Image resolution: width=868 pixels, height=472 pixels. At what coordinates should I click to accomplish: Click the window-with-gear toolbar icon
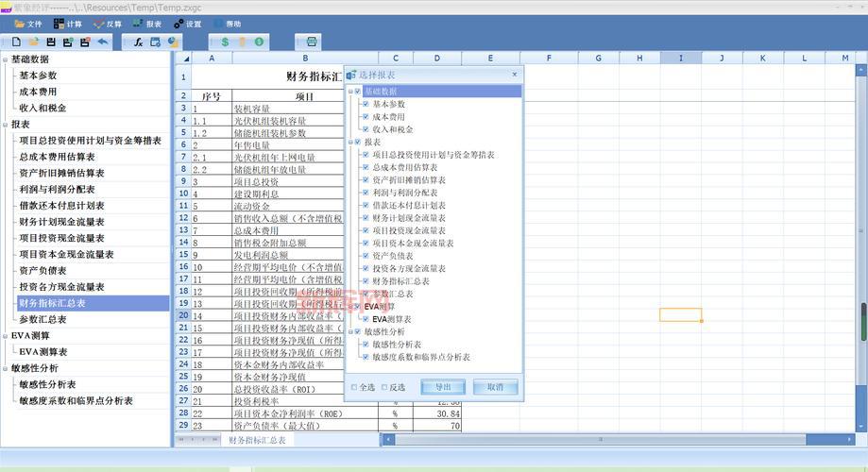(156, 42)
